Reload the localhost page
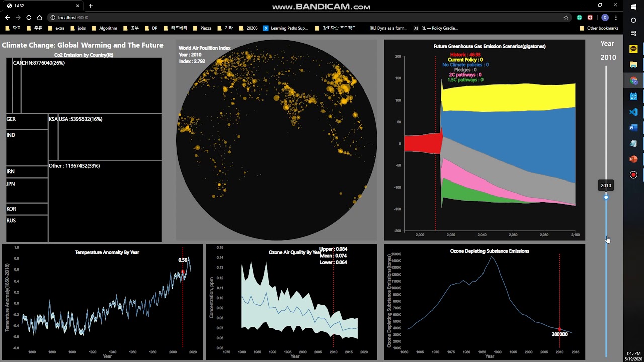 (x=29, y=18)
